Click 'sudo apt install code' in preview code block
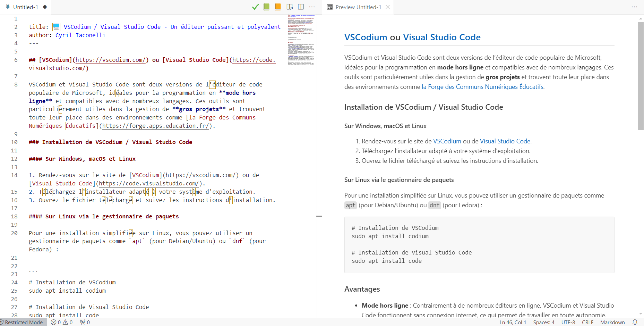This screenshot has width=644, height=326. coord(387,261)
